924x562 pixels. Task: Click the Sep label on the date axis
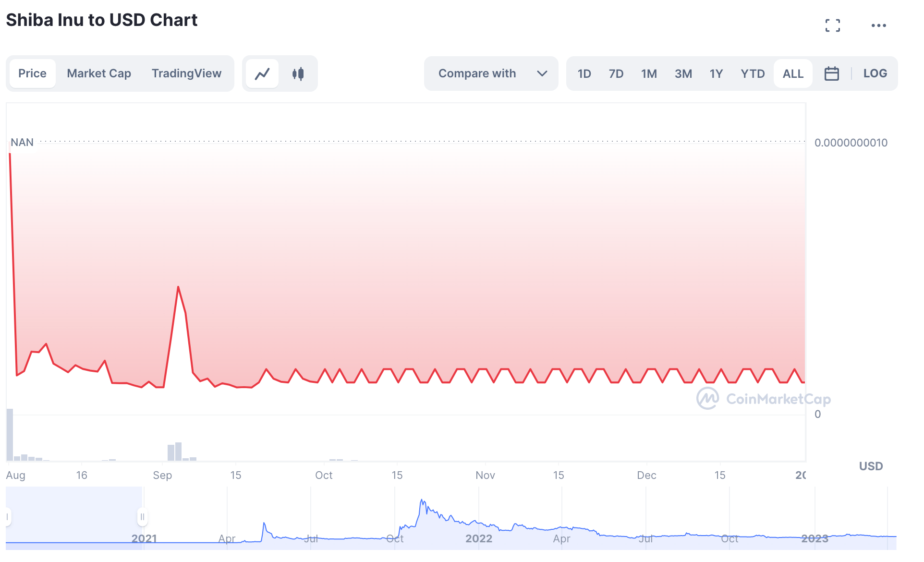pyautogui.click(x=162, y=475)
